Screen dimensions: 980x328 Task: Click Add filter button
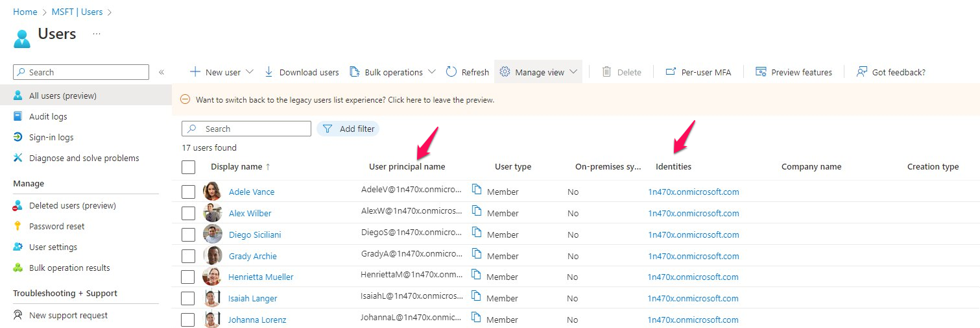point(348,129)
